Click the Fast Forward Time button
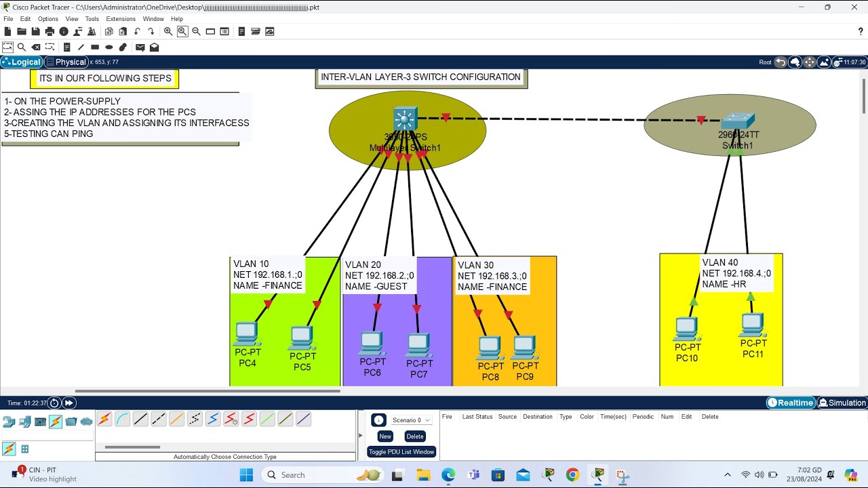This screenshot has height=488, width=868. tap(69, 403)
